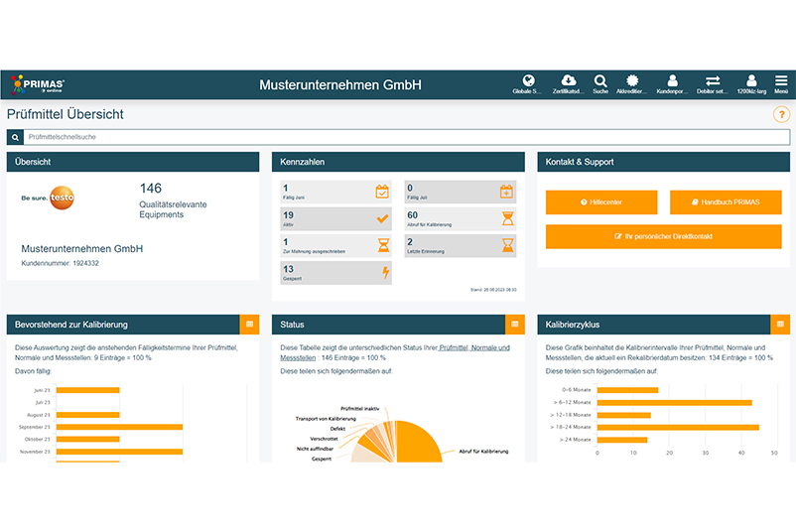Viewport: 796px width, 532px height.
Task: Click the > 12-18 Monate bar
Action: pyautogui.click(x=624, y=415)
